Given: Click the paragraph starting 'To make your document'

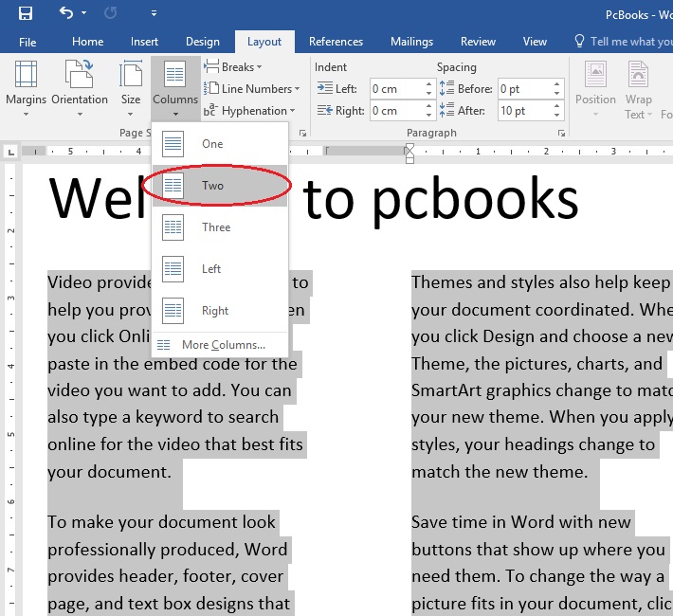Looking at the screenshot, I should (x=170, y=563).
